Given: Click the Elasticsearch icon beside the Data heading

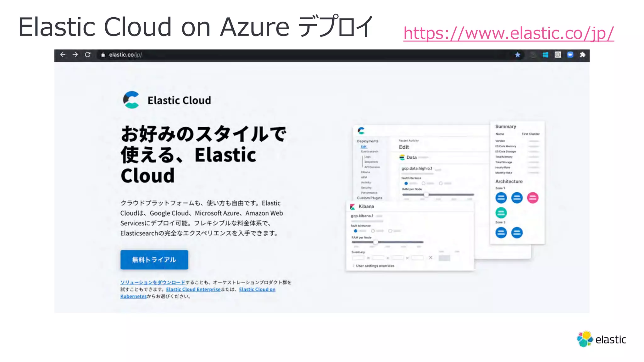Looking at the screenshot, I should (x=402, y=157).
